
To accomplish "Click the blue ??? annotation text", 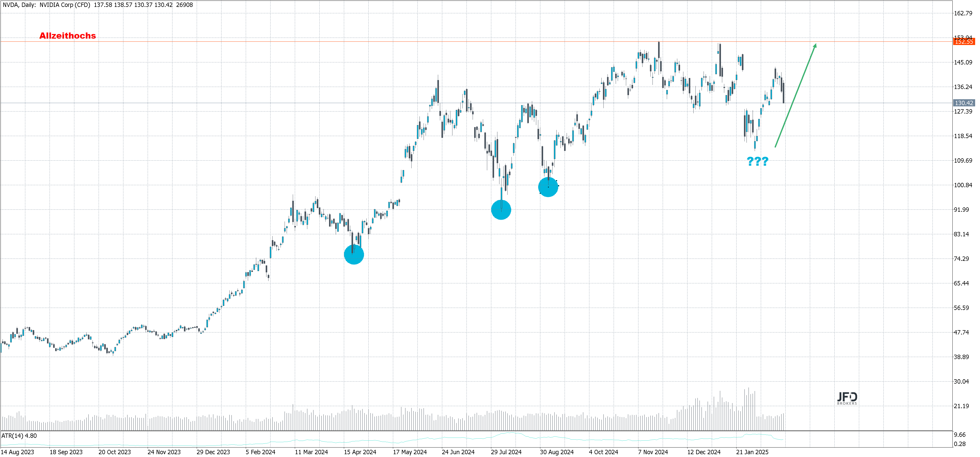I will (757, 161).
